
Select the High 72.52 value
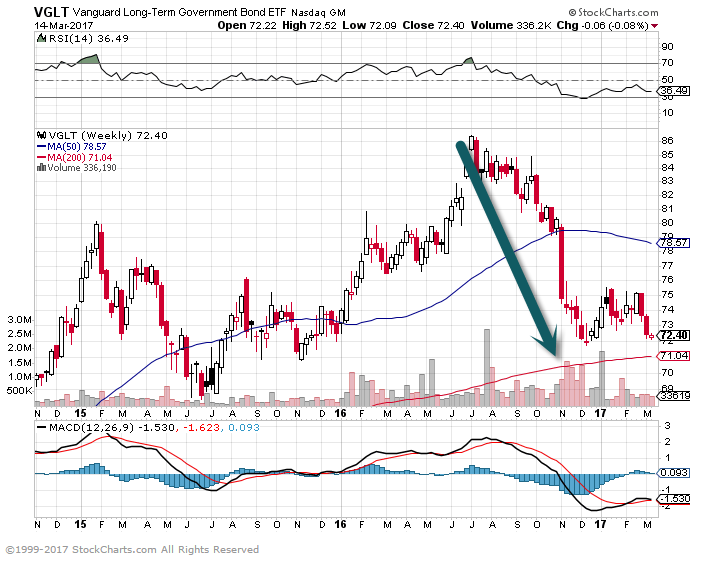pos(309,25)
